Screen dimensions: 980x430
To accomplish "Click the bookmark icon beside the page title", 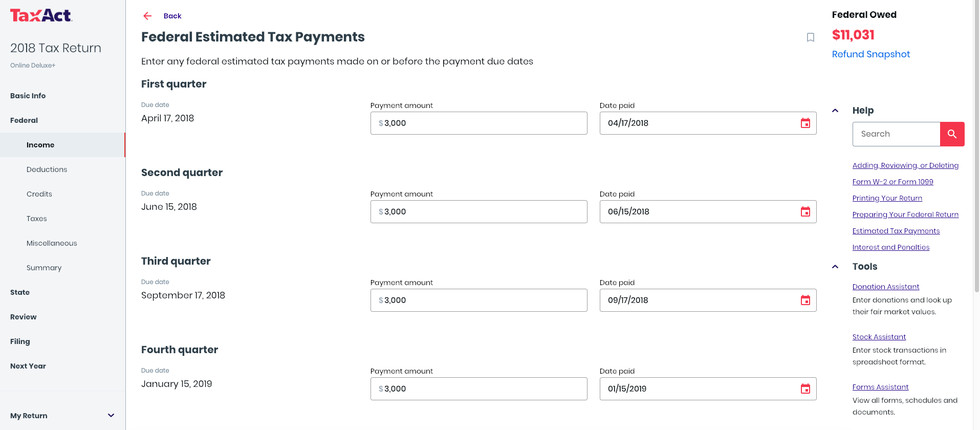I will 810,38.
